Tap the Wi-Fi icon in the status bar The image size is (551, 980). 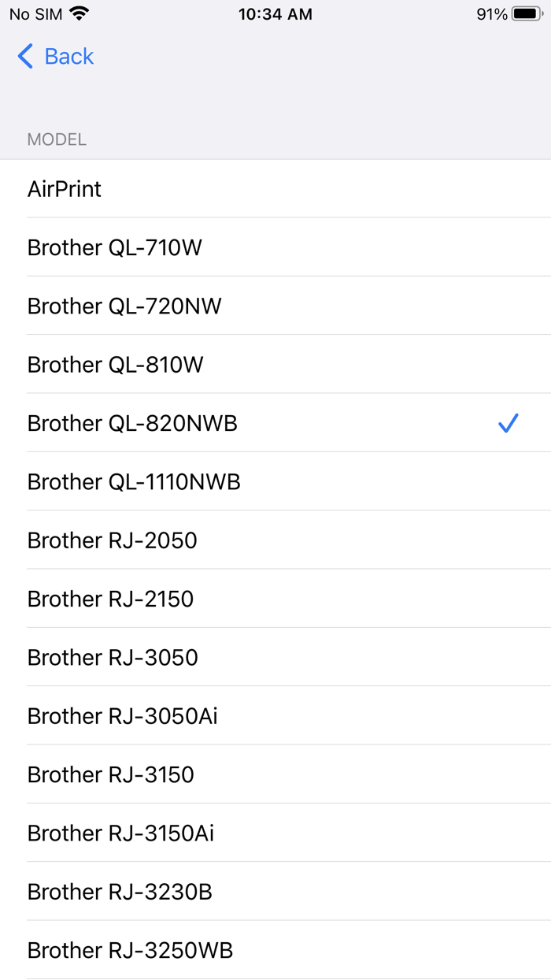pos(78,13)
